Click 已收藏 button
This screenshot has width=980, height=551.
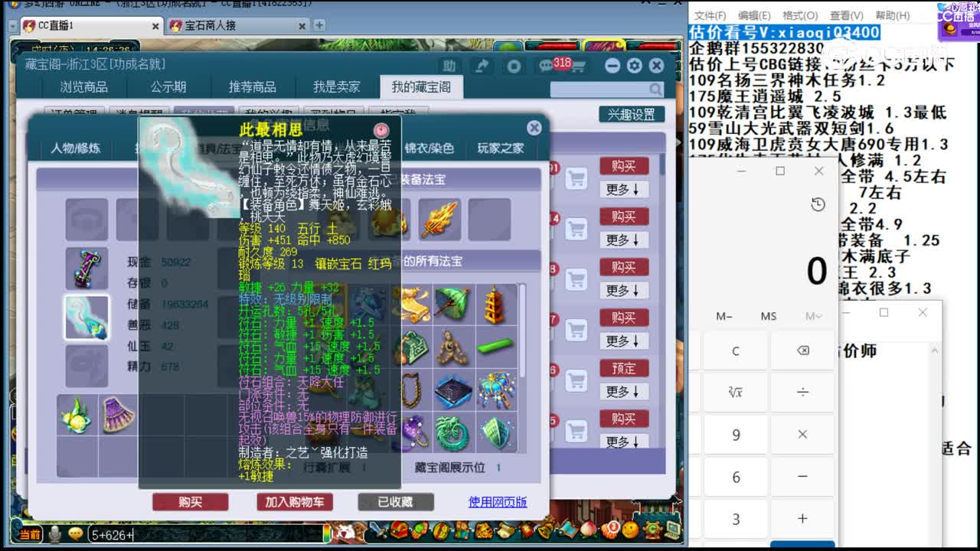click(396, 502)
